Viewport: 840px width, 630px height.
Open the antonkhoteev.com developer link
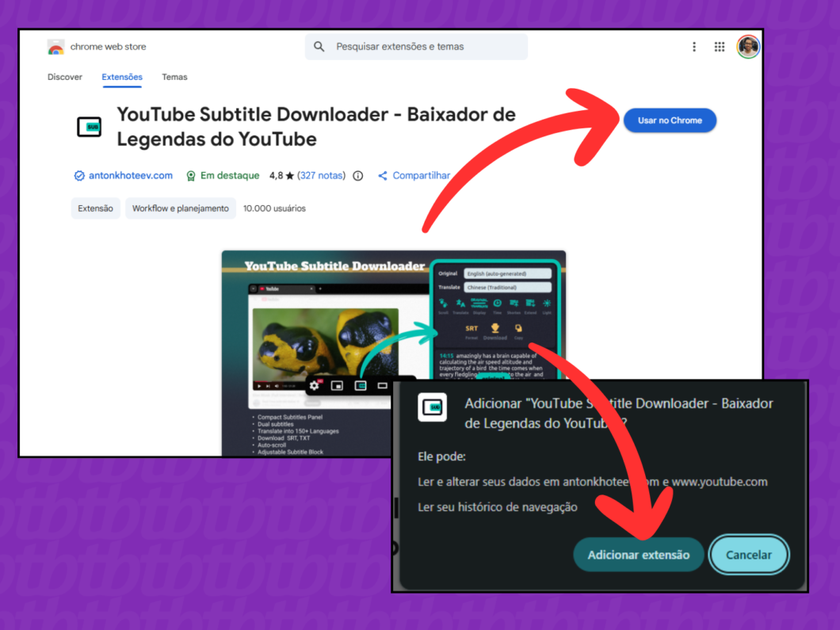tap(129, 175)
